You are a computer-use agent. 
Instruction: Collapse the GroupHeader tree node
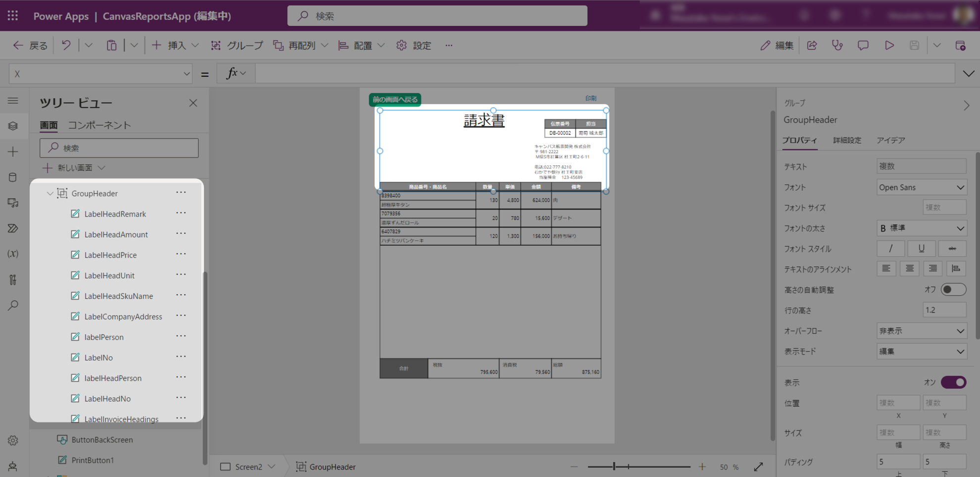[49, 193]
